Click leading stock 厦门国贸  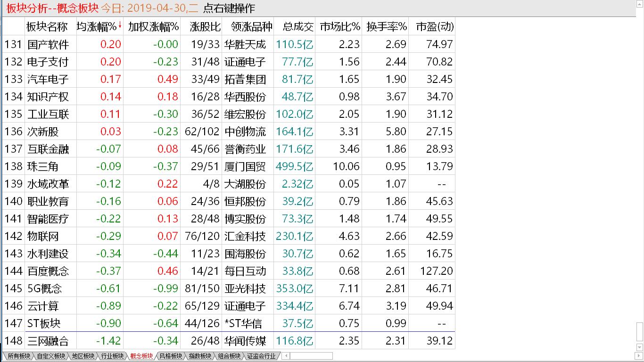(245, 166)
